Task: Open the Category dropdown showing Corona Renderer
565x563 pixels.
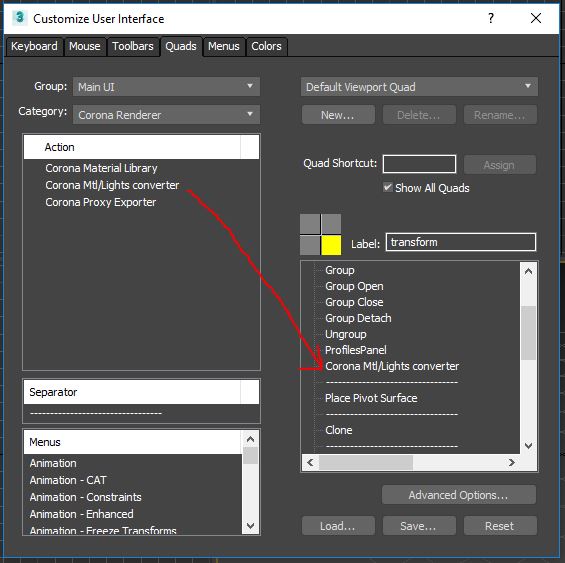Action: click(166, 115)
